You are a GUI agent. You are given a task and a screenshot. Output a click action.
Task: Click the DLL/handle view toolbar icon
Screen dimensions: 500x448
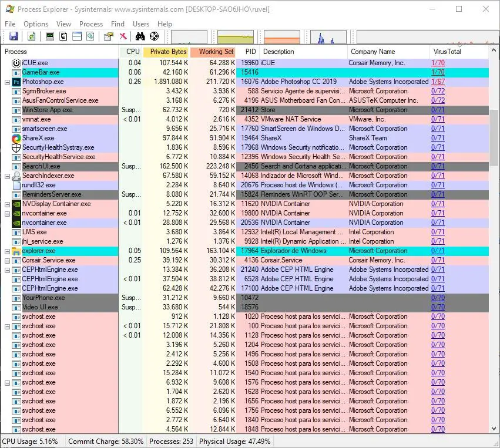point(90,36)
